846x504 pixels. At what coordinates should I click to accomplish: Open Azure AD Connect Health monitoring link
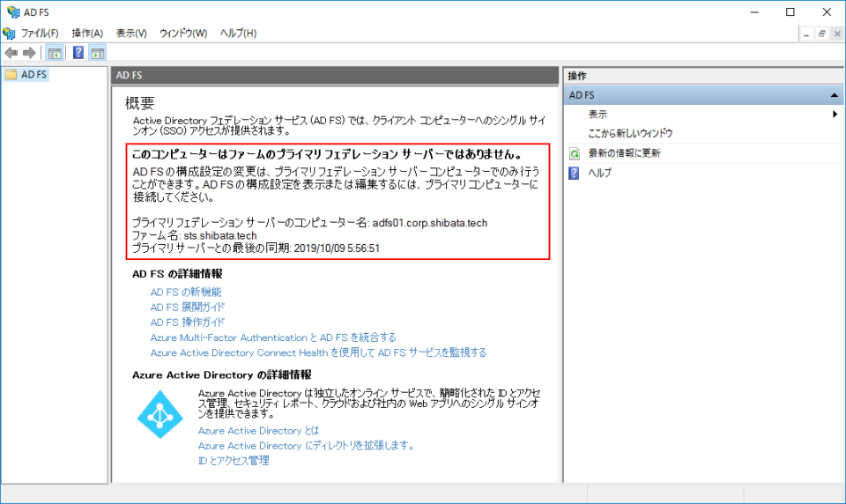coord(318,352)
